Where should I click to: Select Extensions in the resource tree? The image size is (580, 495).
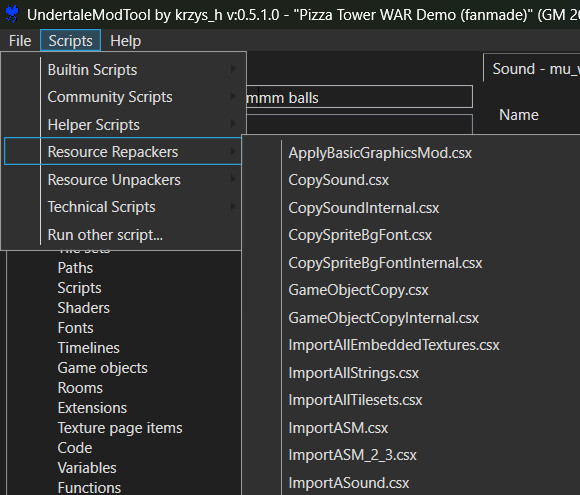click(92, 408)
